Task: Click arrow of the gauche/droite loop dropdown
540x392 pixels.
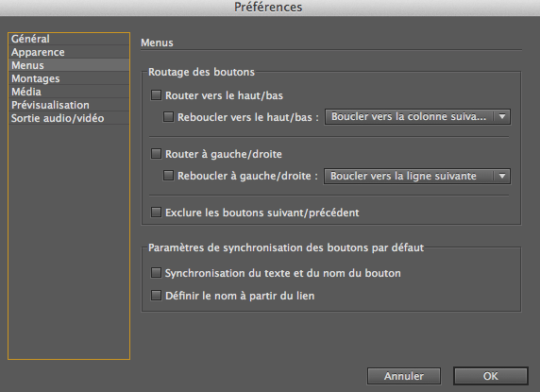Action: (x=502, y=176)
